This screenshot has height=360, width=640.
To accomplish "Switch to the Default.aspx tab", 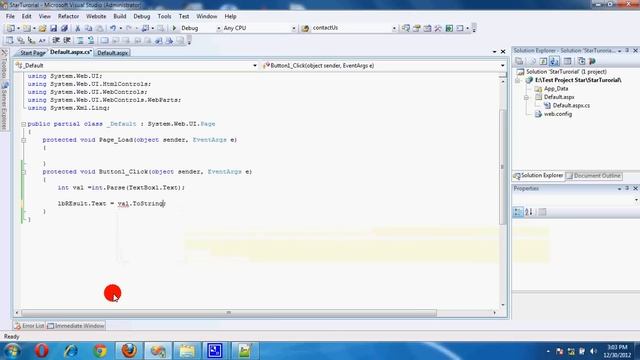I will 112,53.
